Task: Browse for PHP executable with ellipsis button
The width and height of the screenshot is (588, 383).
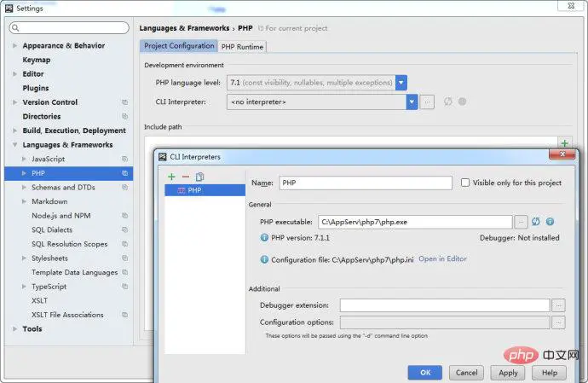Action: point(522,222)
